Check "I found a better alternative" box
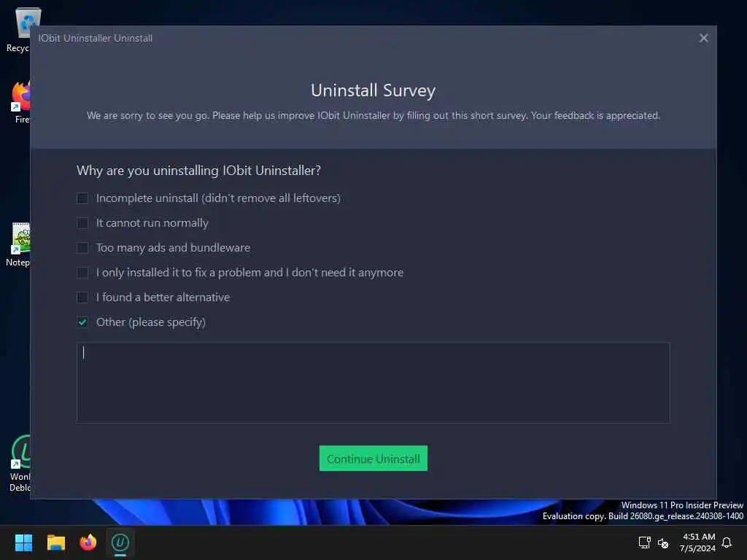 click(82, 297)
